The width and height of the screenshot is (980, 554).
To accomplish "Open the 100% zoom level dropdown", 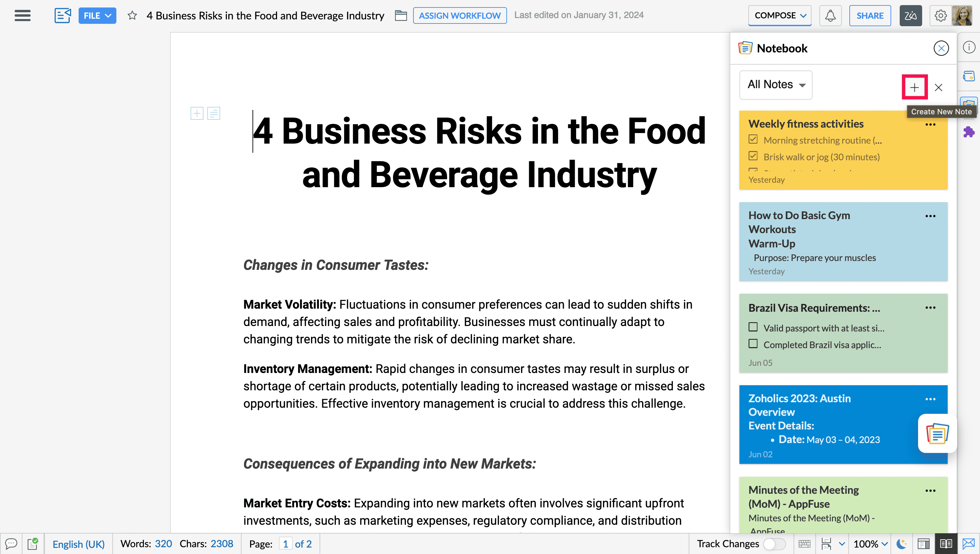I will (870, 544).
